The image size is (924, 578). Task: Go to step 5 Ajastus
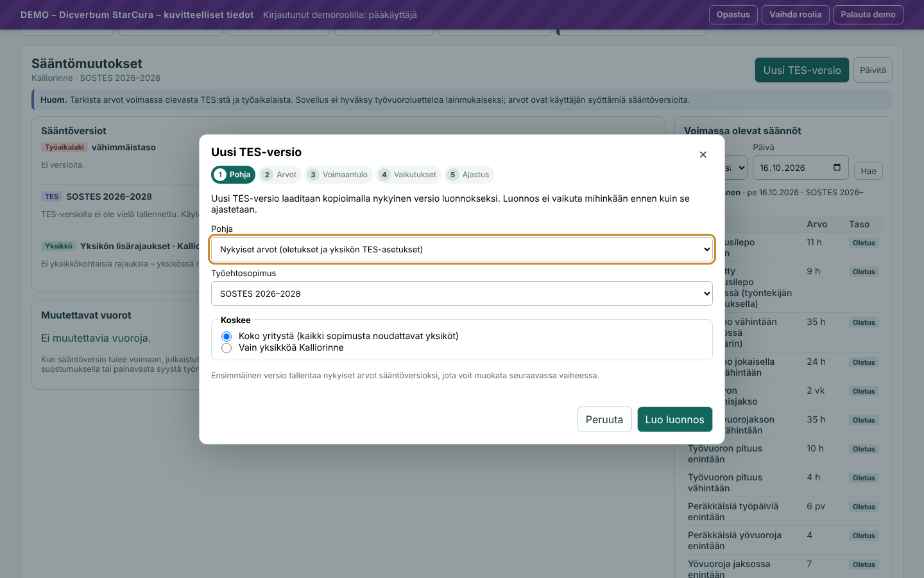(x=470, y=175)
